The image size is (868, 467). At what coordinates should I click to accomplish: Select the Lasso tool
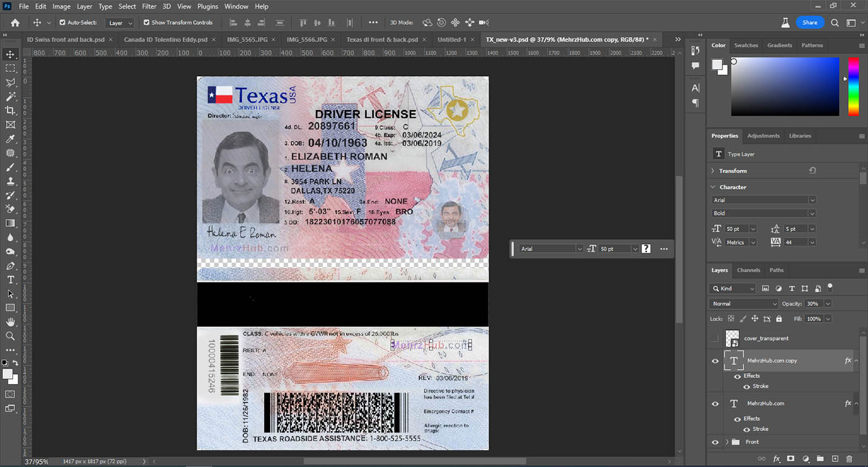[11, 83]
